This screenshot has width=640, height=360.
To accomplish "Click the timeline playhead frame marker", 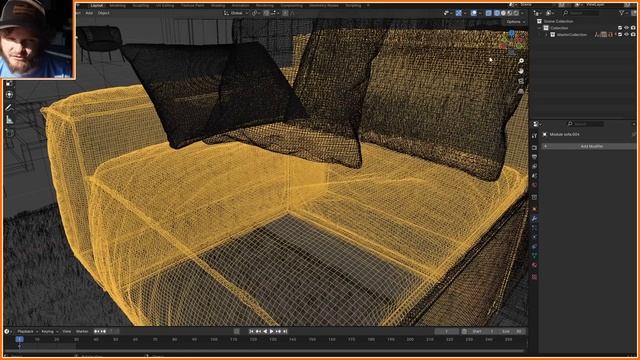I will 19,339.
